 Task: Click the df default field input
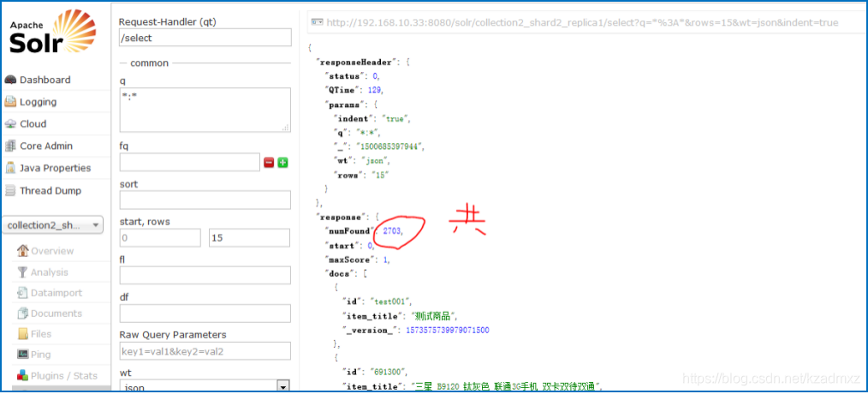(205, 313)
